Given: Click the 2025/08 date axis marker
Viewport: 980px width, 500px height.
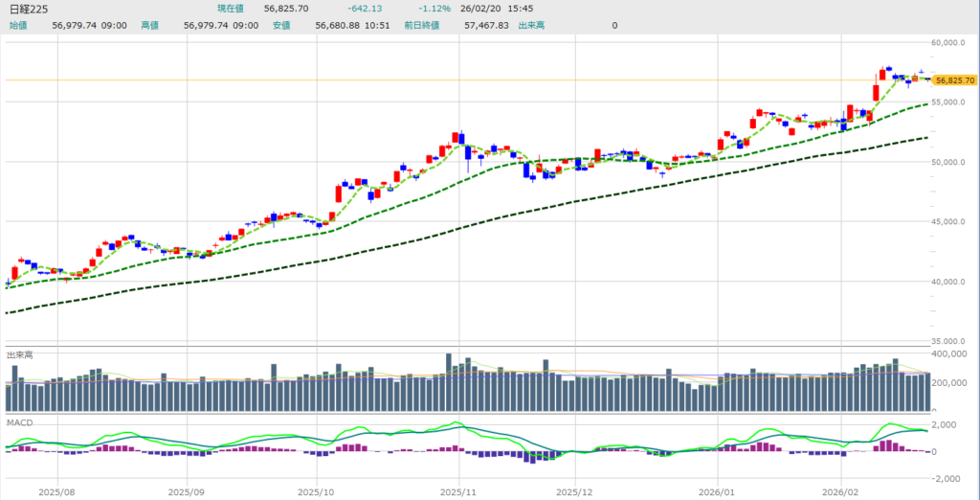Looking at the screenshot, I should [56, 490].
